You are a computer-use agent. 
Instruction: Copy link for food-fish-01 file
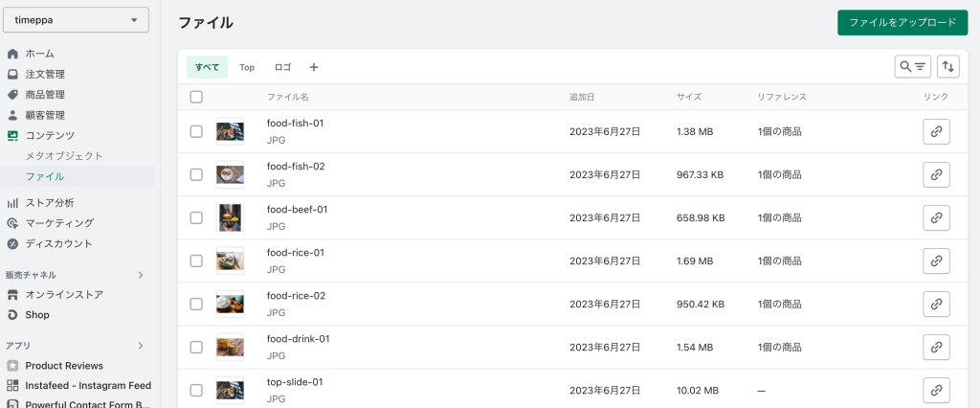(936, 132)
